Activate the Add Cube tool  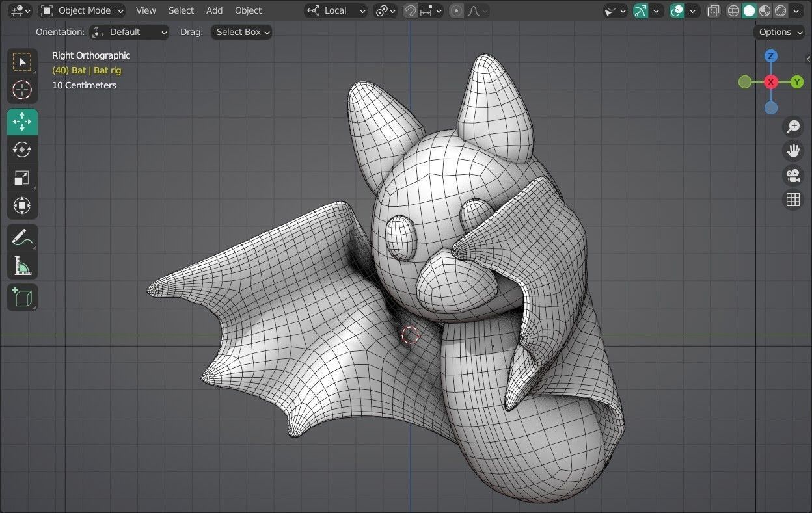coord(22,297)
